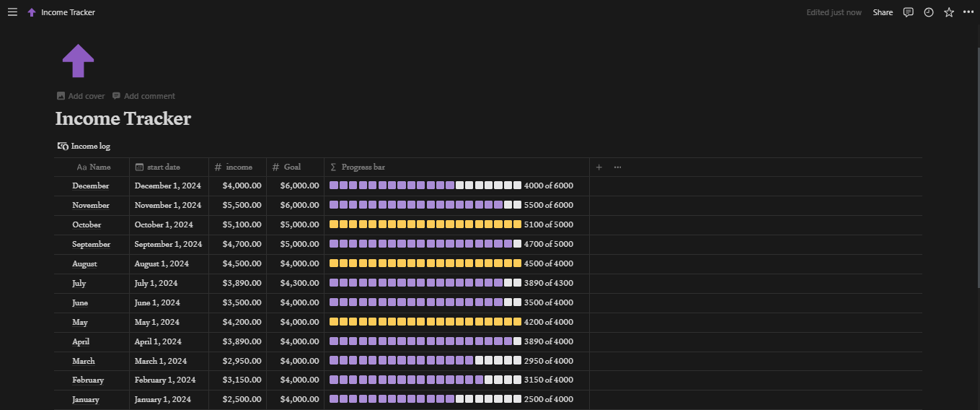Screen dimensions: 980x410
Task: Open the sidebar hamburger menu
Action: point(12,12)
